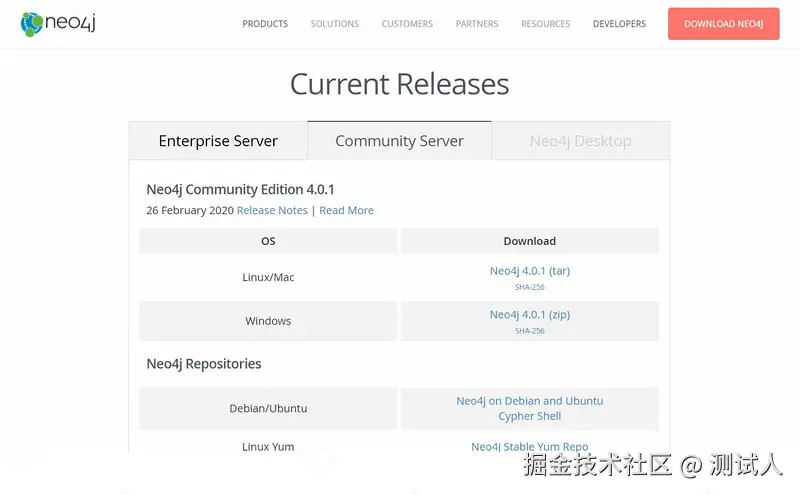
Task: Download Neo4j 4.0.1 (tar)
Action: pos(530,271)
